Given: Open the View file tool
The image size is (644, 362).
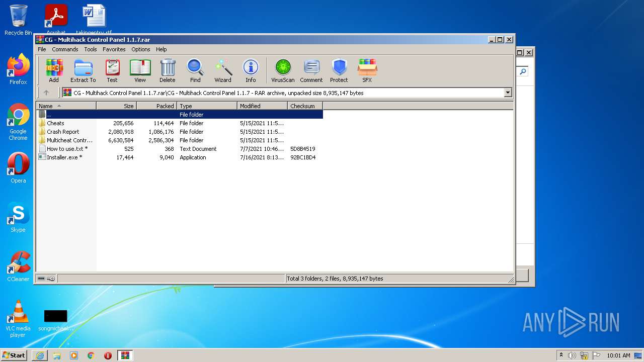Looking at the screenshot, I should (x=140, y=71).
